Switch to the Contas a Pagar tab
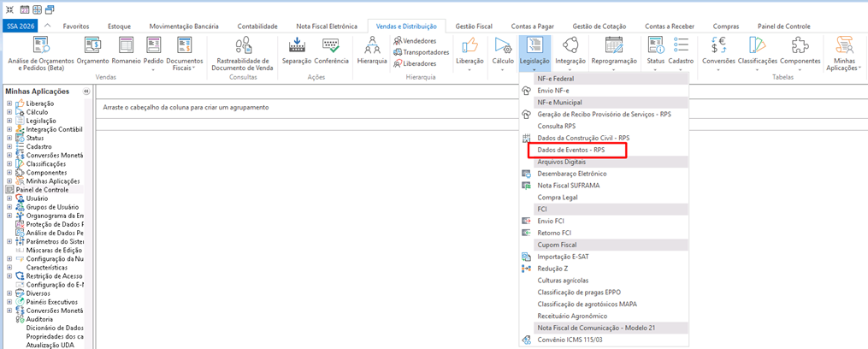Screen dimensions: 868x349 point(533,27)
